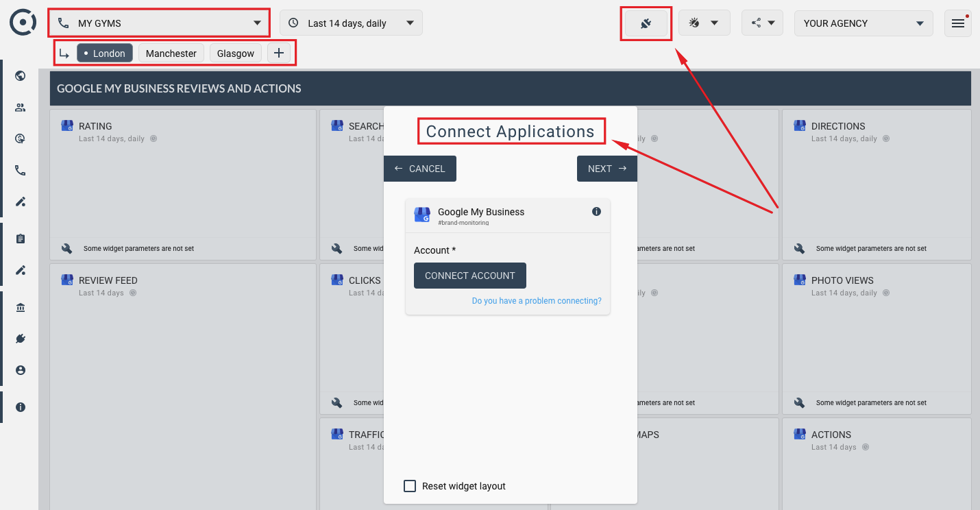Click the 'PHOTO VIEWS' widget title
This screenshot has width=980, height=510.
pos(842,280)
